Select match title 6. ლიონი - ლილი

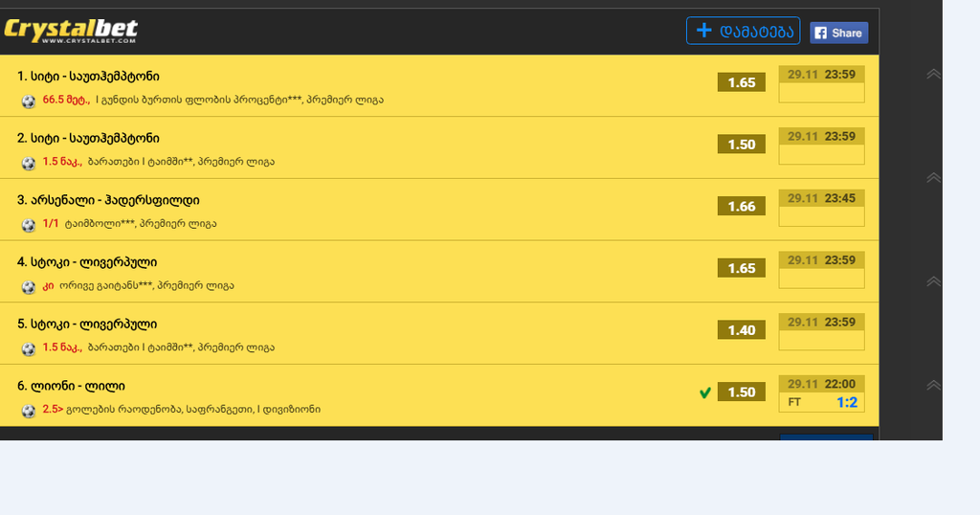click(x=71, y=386)
